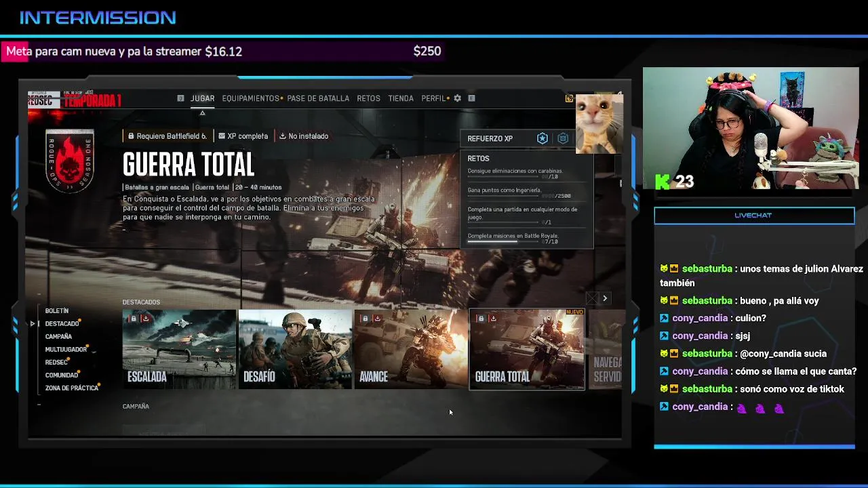The height and width of the screenshot is (488, 868).
Task: Click the DESTACADOS section heading
Action: (141, 302)
